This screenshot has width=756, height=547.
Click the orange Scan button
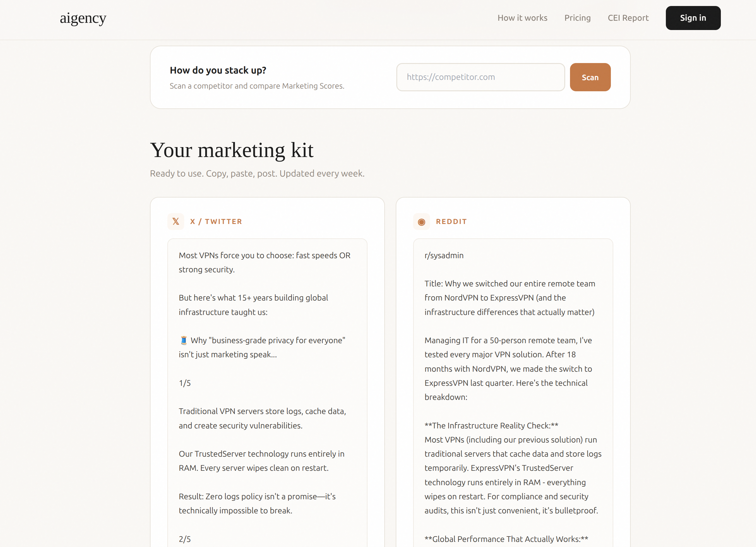point(590,77)
